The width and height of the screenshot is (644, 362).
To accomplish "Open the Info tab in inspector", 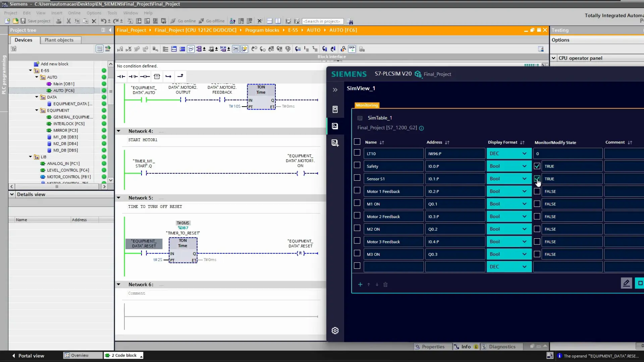I will 466,347.
